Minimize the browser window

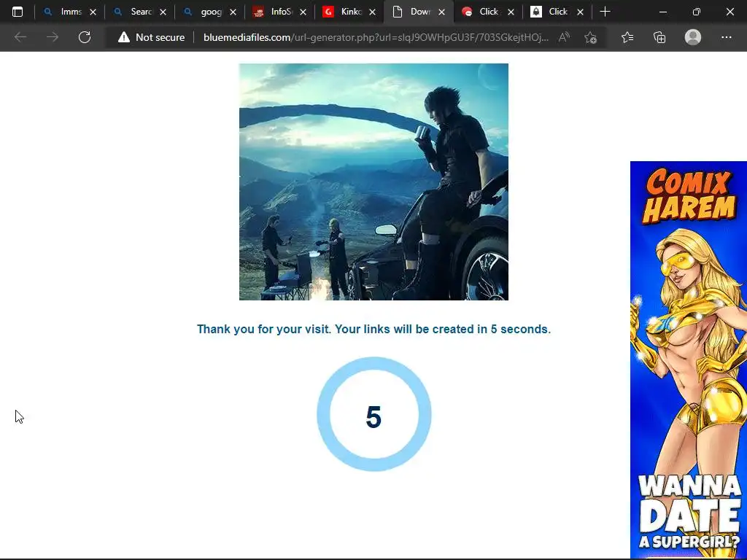[662, 12]
